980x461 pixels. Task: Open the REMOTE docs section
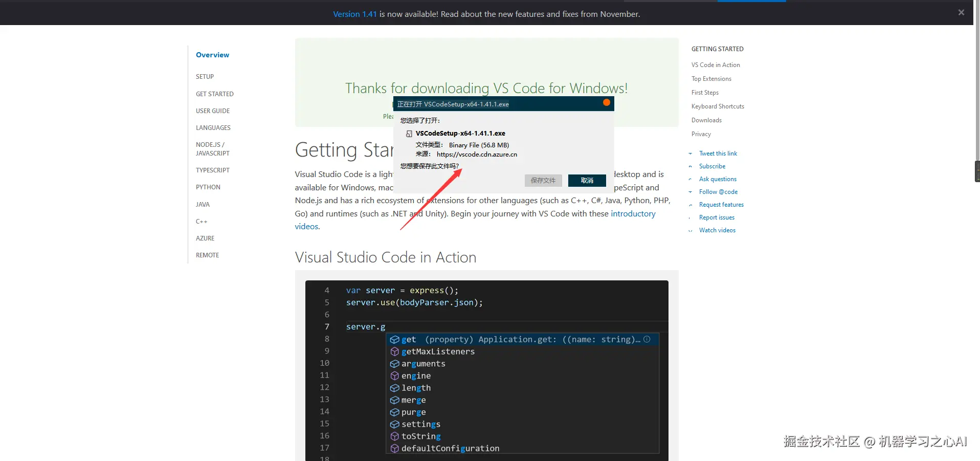(x=207, y=255)
